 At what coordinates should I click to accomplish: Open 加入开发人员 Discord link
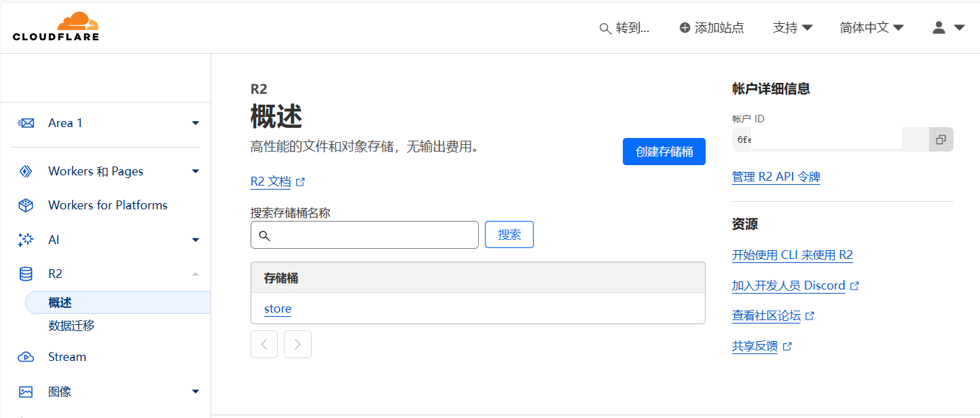tap(788, 285)
